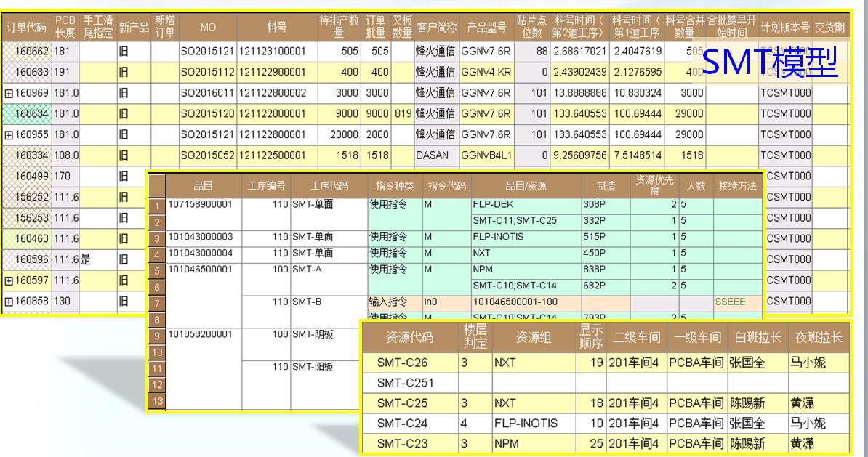Screen dimensions: 868x457
Task: Click the SMT-C26 resource code cell
Action: point(411,362)
